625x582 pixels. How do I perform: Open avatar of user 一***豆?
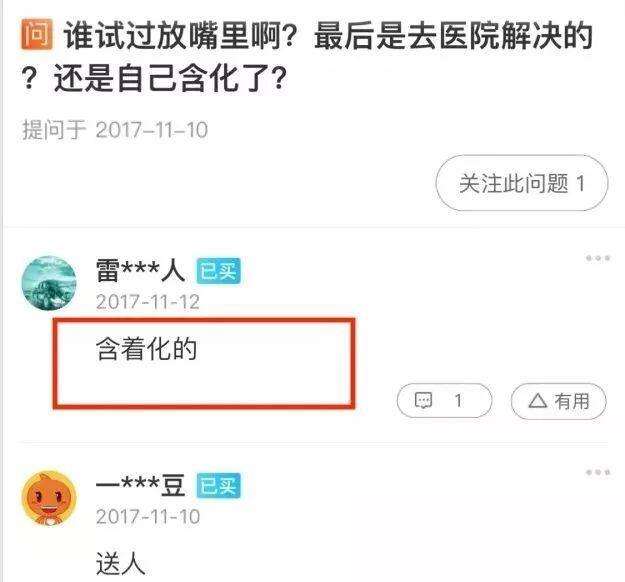point(49,498)
